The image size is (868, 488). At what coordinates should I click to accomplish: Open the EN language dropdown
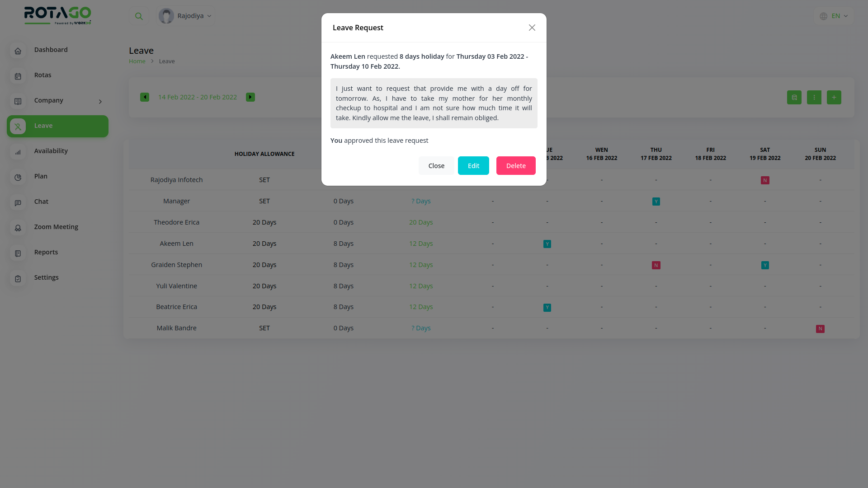pos(834,16)
